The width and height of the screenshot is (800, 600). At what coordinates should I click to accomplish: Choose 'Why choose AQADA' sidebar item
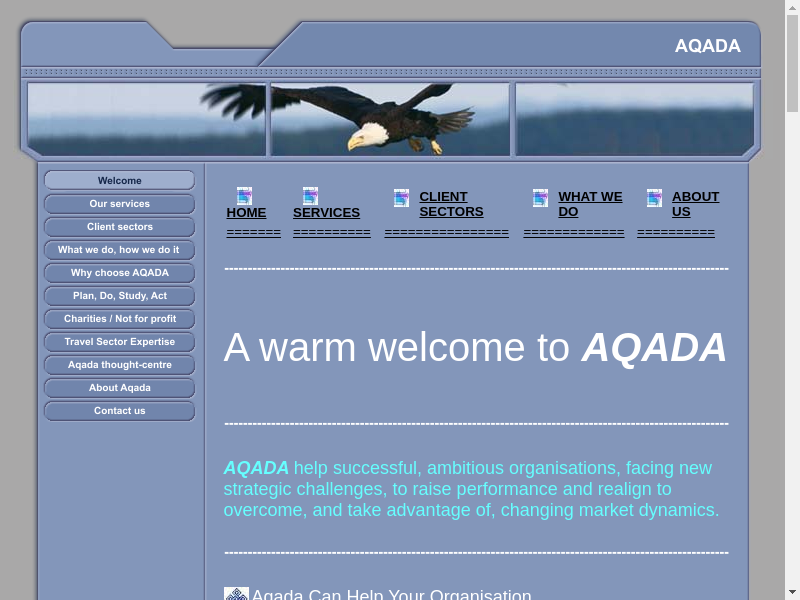coord(119,273)
